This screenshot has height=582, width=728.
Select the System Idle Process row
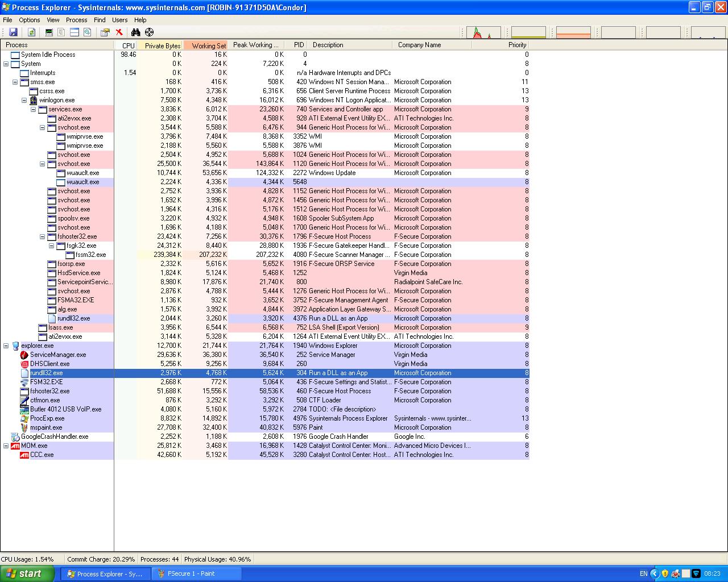coord(264,55)
